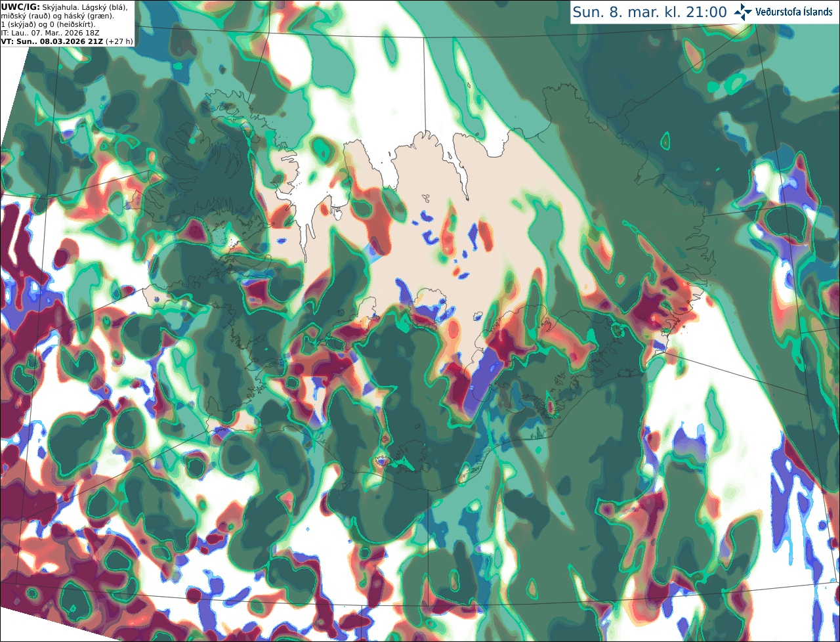Click the "Veðurstofa Íslands" wordmark text
The width and height of the screenshot is (840, 642).
click(794, 12)
